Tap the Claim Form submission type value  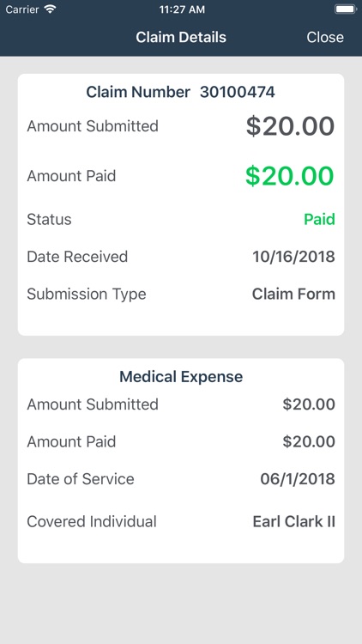[x=293, y=294]
